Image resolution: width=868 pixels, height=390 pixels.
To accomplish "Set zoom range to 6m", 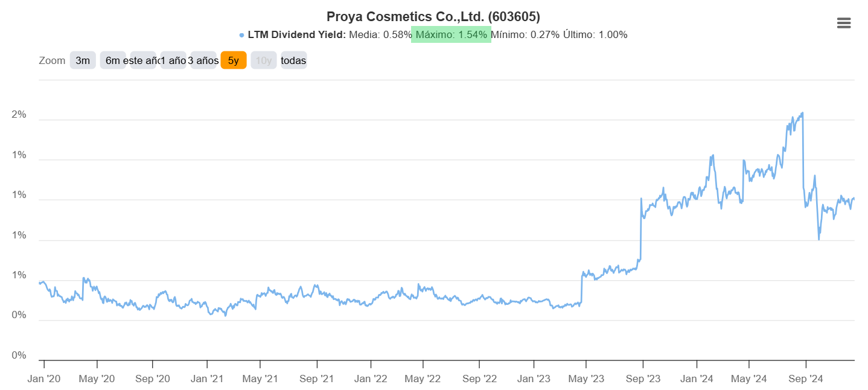I will pos(113,60).
